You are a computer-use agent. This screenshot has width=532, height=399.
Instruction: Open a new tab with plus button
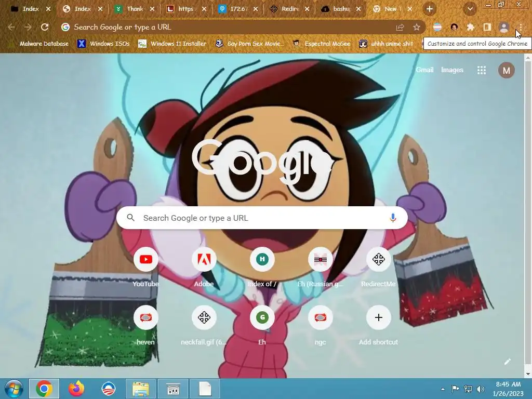click(x=429, y=9)
